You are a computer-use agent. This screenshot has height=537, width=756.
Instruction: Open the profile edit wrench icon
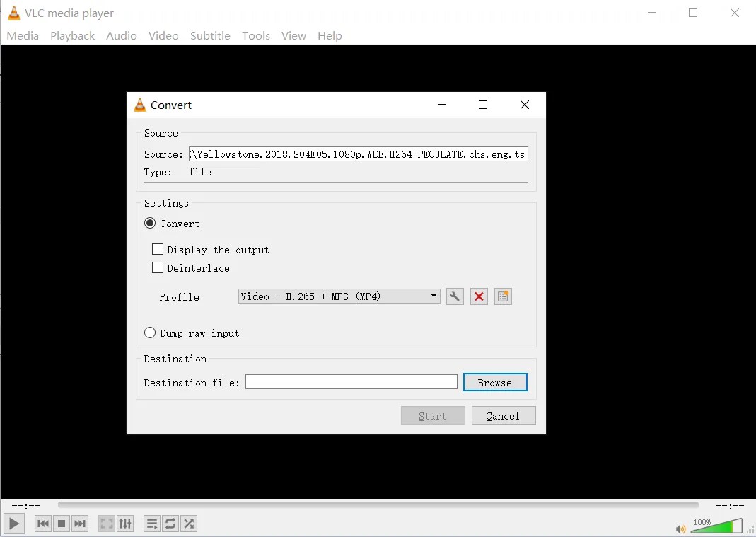(x=455, y=296)
